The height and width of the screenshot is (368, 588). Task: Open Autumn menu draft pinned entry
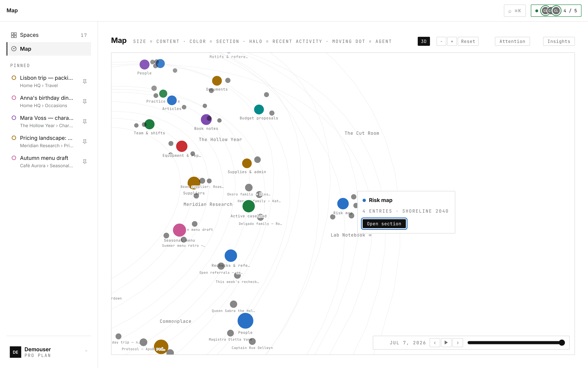[x=49, y=162]
